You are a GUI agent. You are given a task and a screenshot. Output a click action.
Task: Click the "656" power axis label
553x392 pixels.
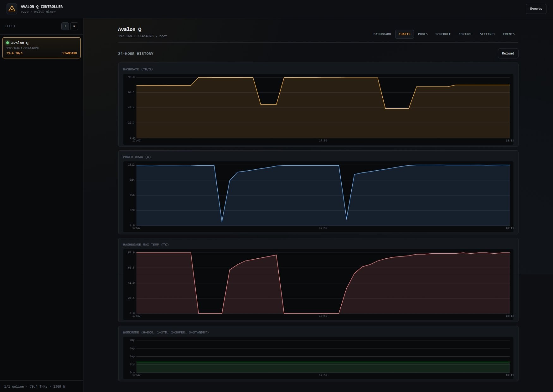(132, 195)
